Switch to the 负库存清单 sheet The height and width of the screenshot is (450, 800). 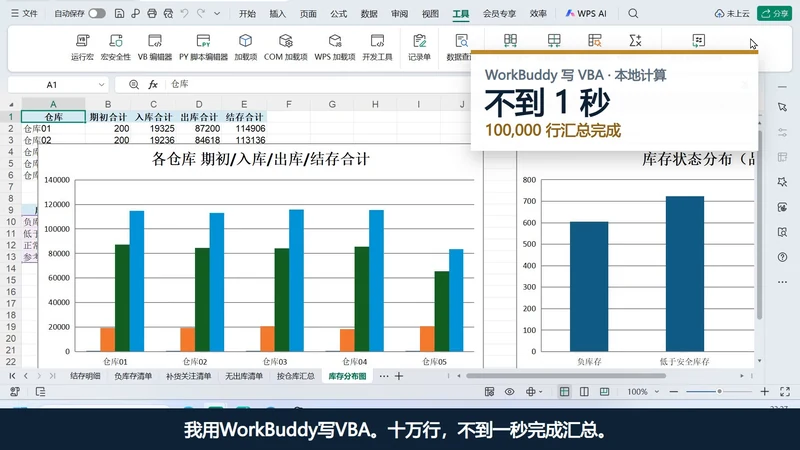click(133, 376)
